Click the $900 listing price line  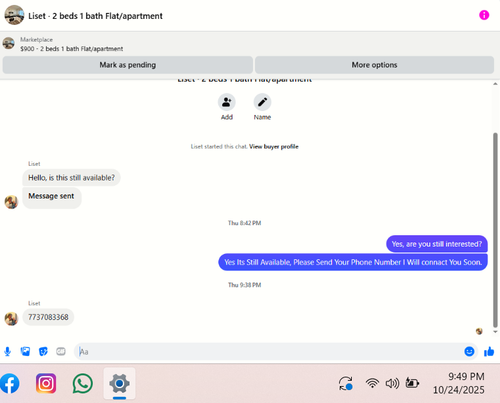(x=72, y=49)
